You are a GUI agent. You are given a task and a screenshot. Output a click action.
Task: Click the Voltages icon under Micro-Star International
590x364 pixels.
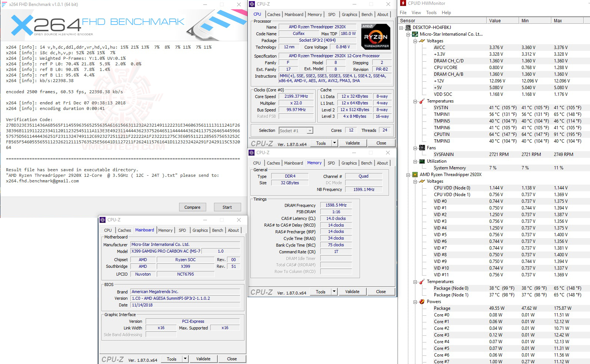[x=422, y=41]
